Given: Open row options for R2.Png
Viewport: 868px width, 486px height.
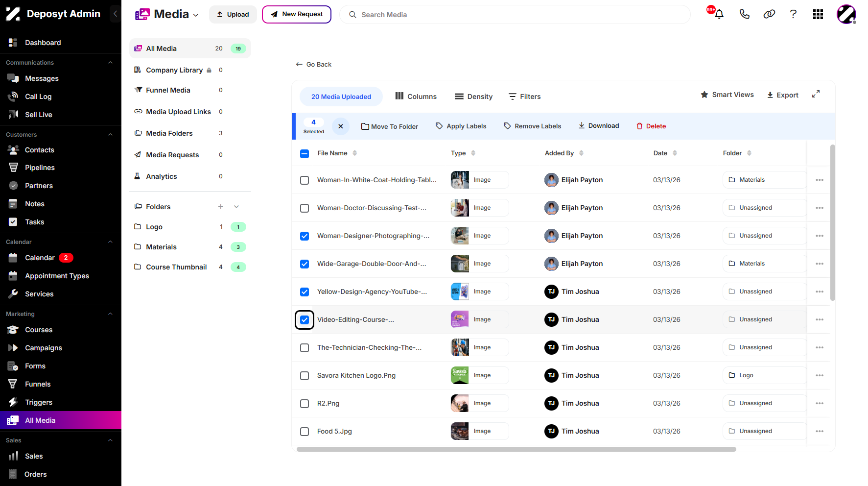Looking at the screenshot, I should tap(820, 403).
